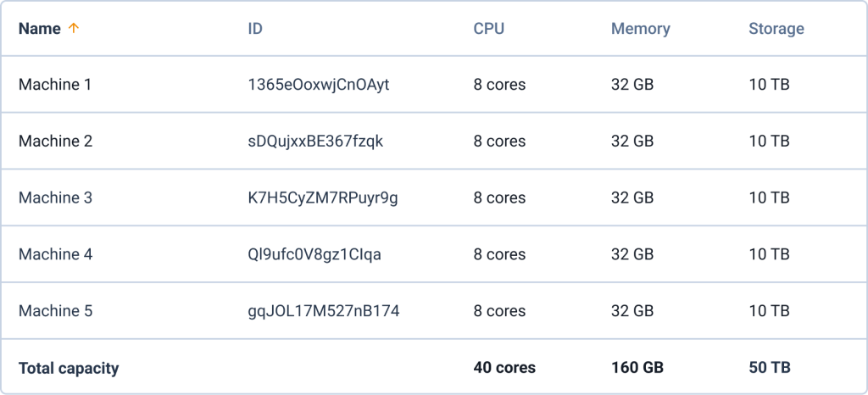Click the 160 GB total memory value
This screenshot has height=395, width=868.
637,368
